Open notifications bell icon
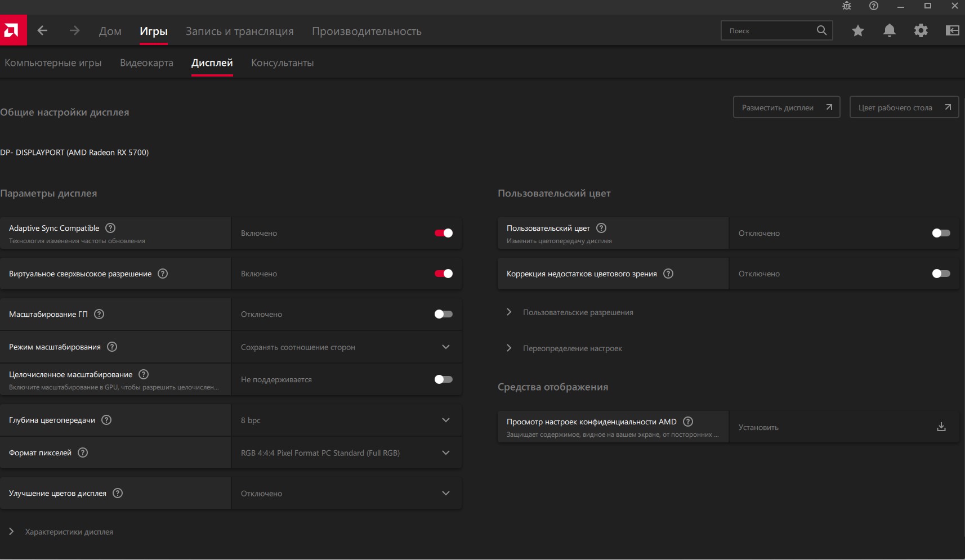This screenshot has height=560, width=965. 889,30
